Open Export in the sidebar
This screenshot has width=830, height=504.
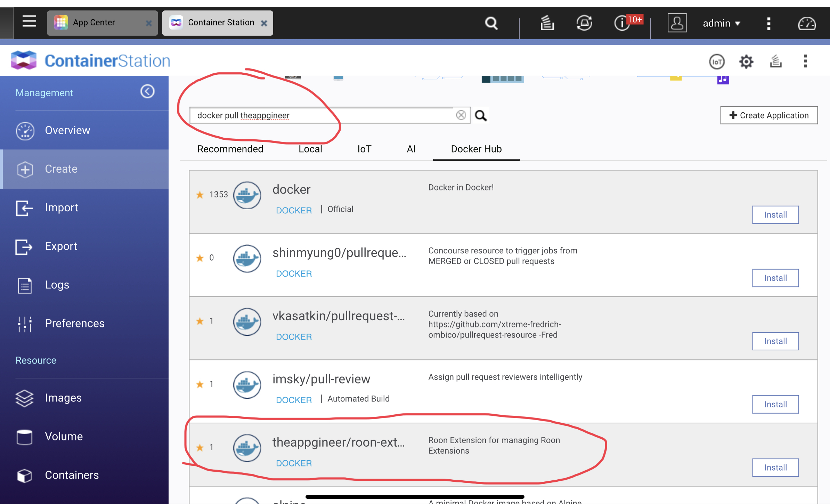(x=84, y=246)
